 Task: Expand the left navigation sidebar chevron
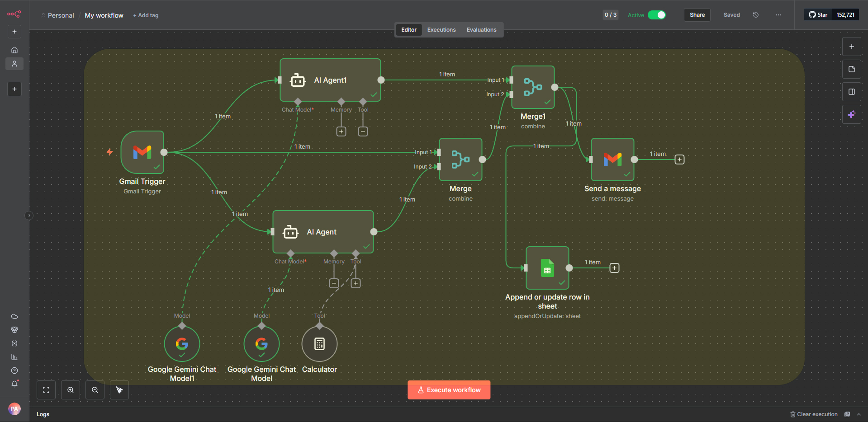(29, 216)
